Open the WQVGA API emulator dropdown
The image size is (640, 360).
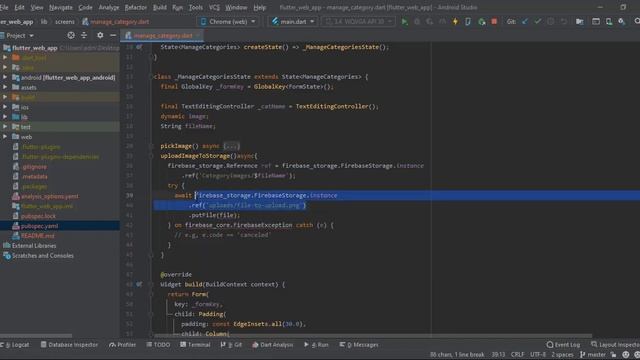358,22
